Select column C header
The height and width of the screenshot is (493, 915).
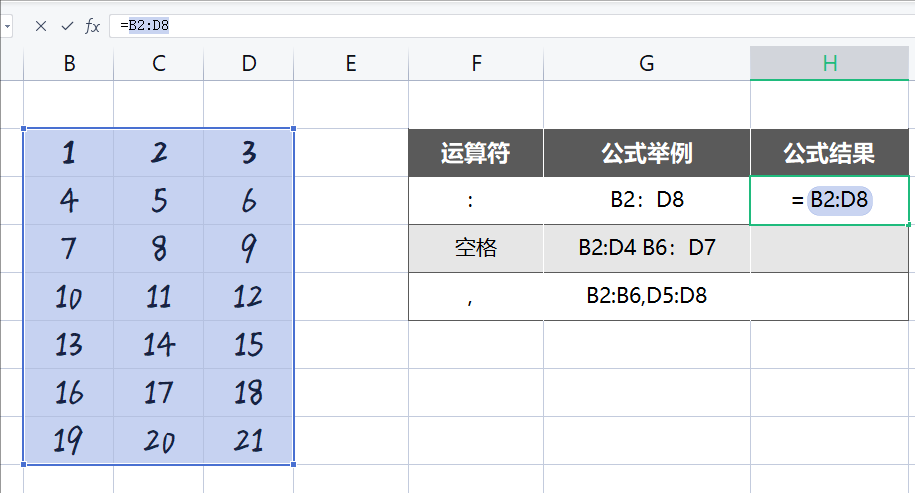[159, 64]
